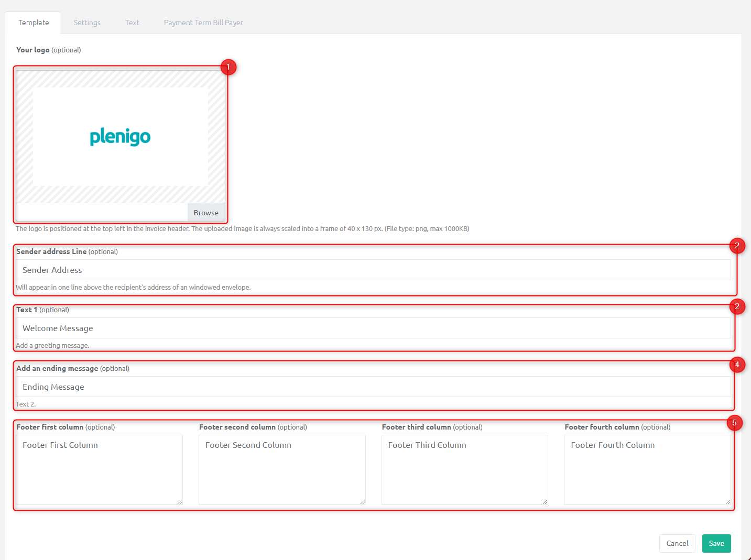Click the 'Footer second column' label
Screen dimensions: 751x560
(x=237, y=427)
